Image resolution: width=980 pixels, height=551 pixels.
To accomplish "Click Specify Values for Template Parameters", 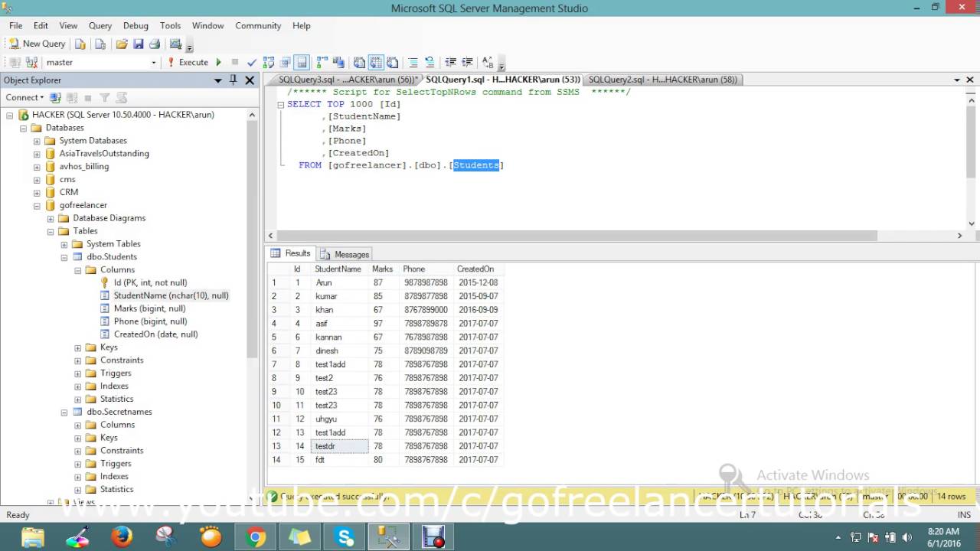I will pos(488,62).
